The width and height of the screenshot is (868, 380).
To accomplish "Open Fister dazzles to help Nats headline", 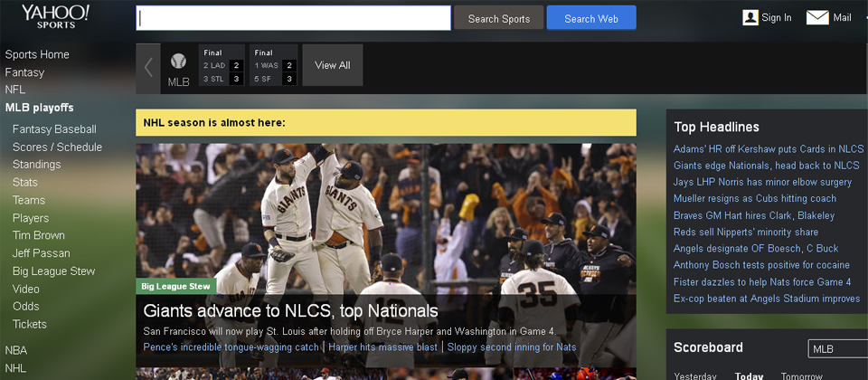I will 762,282.
